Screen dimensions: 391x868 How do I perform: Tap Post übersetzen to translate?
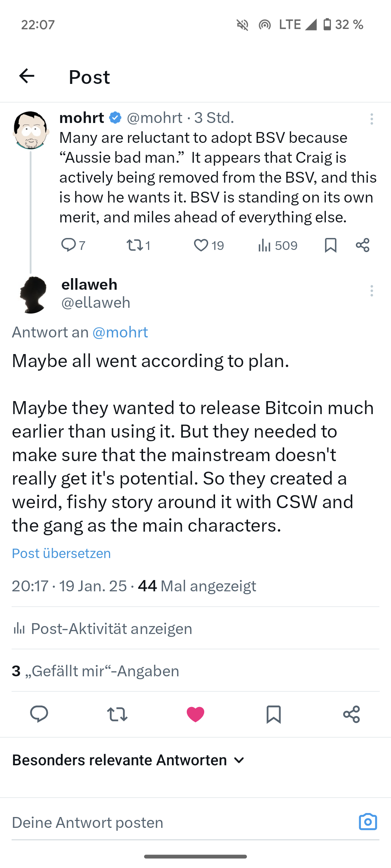[62, 553]
